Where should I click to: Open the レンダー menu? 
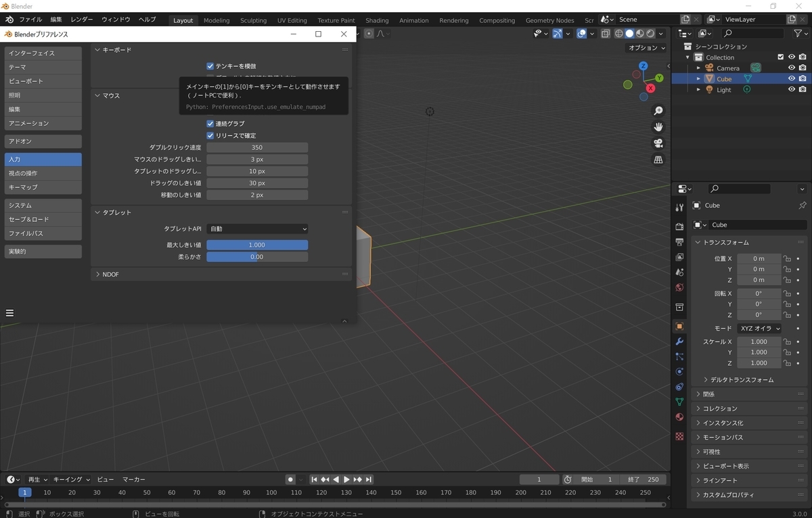pyautogui.click(x=81, y=20)
